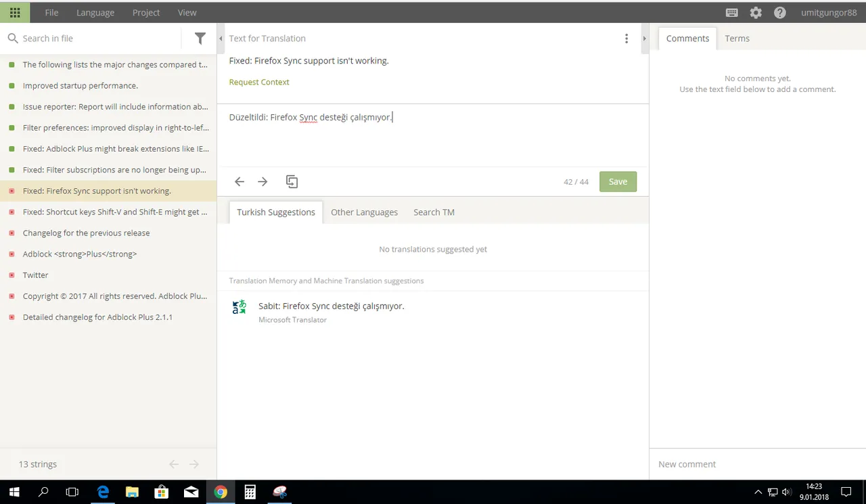Select string 'Fixed: Firefox Sync support isn't working.'

click(108, 191)
